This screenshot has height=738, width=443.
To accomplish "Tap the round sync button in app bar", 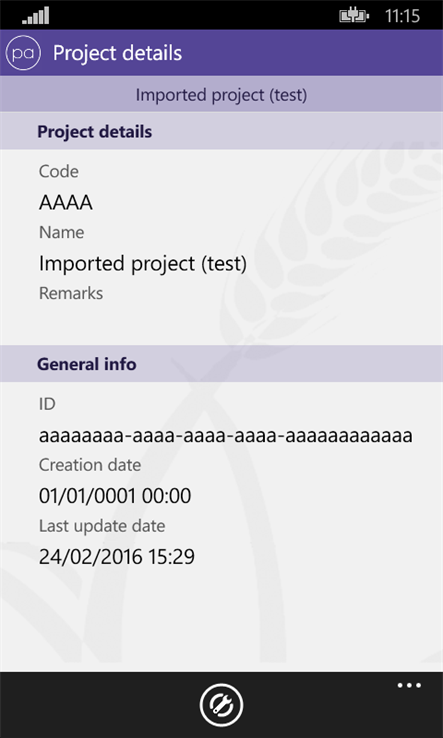I will pos(221,705).
